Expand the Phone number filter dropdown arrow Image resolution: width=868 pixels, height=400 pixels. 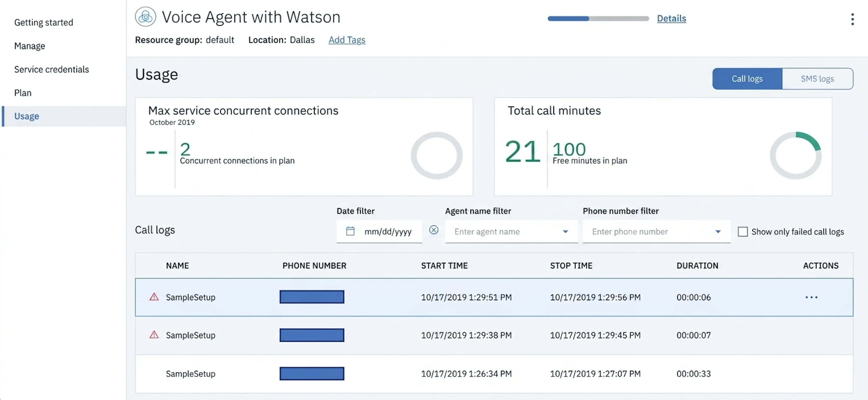[x=718, y=231]
